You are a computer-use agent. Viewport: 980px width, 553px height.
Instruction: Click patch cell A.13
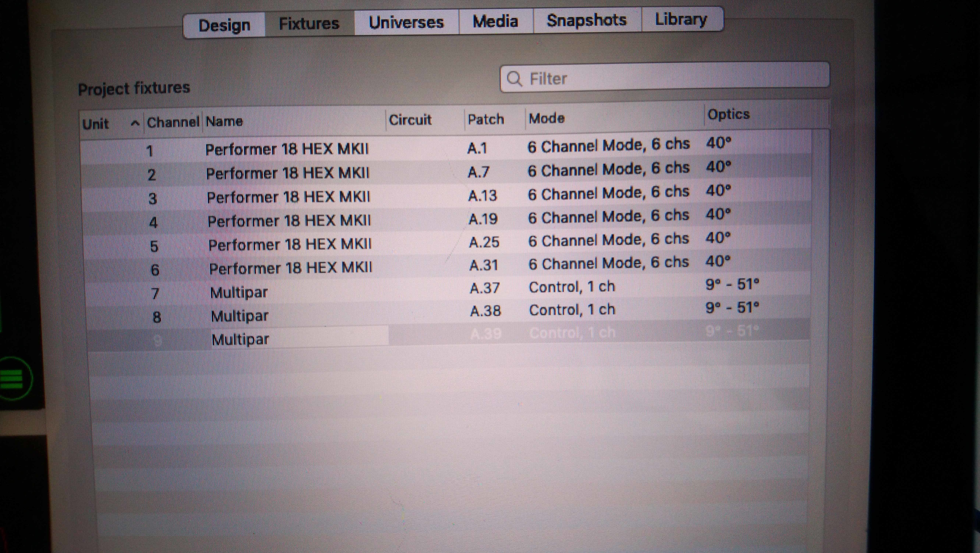[482, 196]
